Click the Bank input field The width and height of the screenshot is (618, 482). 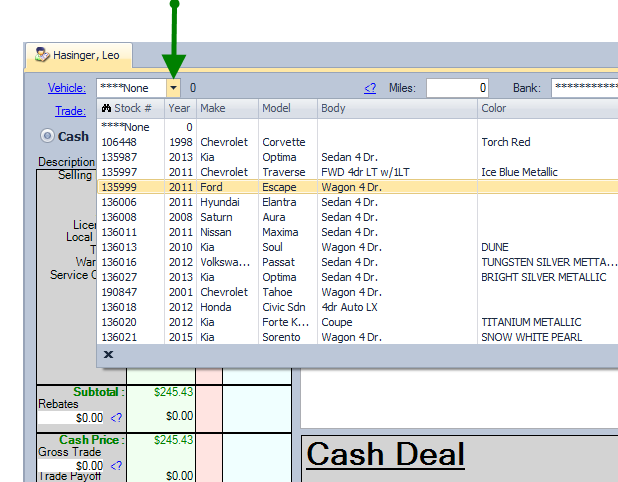[x=584, y=88]
